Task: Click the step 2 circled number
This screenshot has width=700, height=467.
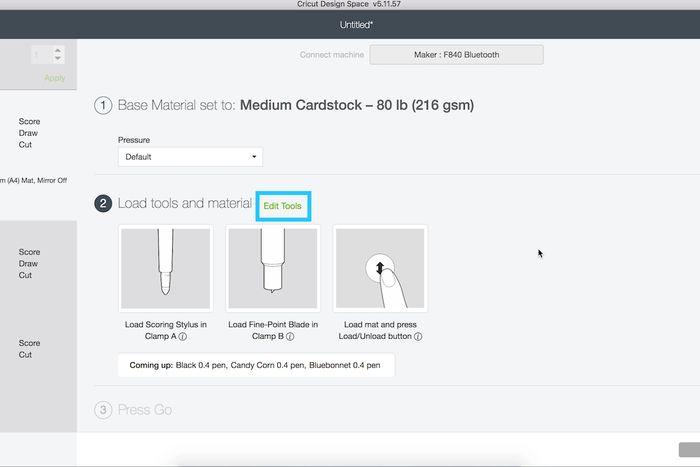Action: tap(103, 204)
